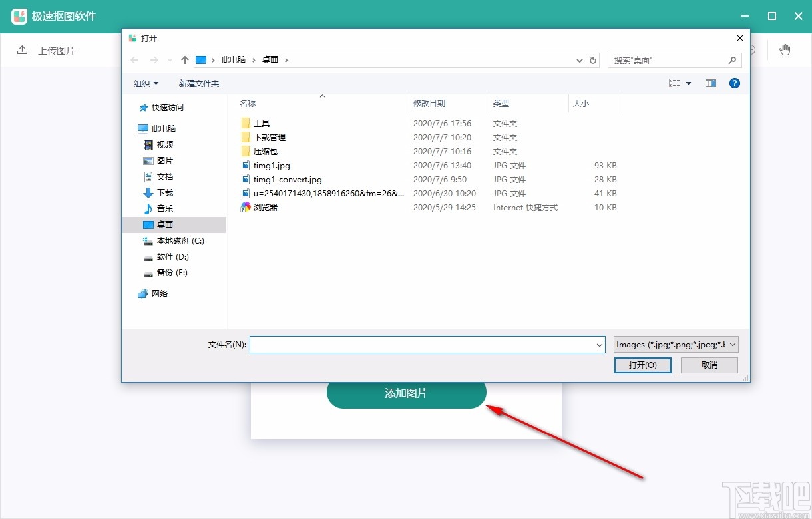This screenshot has height=519, width=812.
Task: Change the file view layout icon
Action: tap(674, 83)
